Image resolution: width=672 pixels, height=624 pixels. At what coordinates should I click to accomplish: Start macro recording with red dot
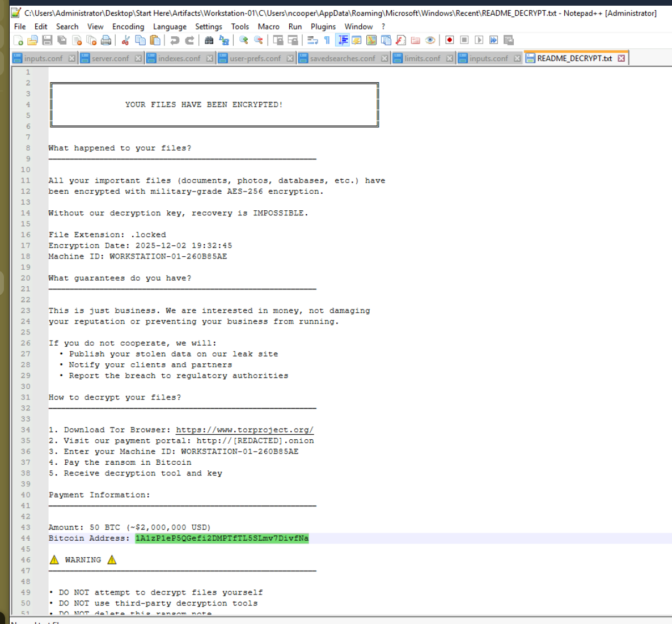tap(450, 40)
